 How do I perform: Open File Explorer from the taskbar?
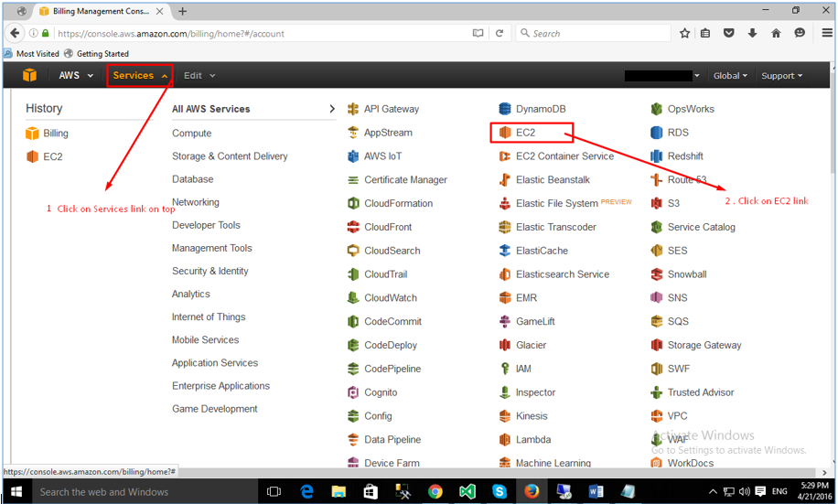click(x=338, y=491)
